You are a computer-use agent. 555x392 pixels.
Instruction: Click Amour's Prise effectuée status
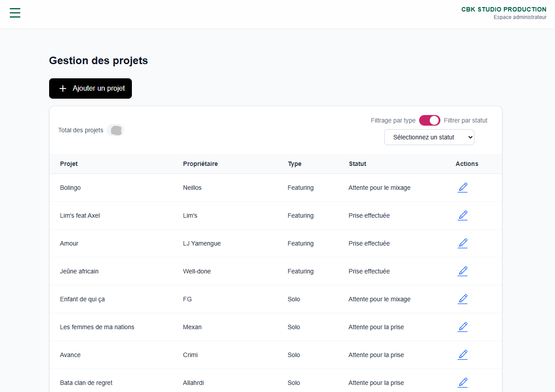click(x=369, y=243)
